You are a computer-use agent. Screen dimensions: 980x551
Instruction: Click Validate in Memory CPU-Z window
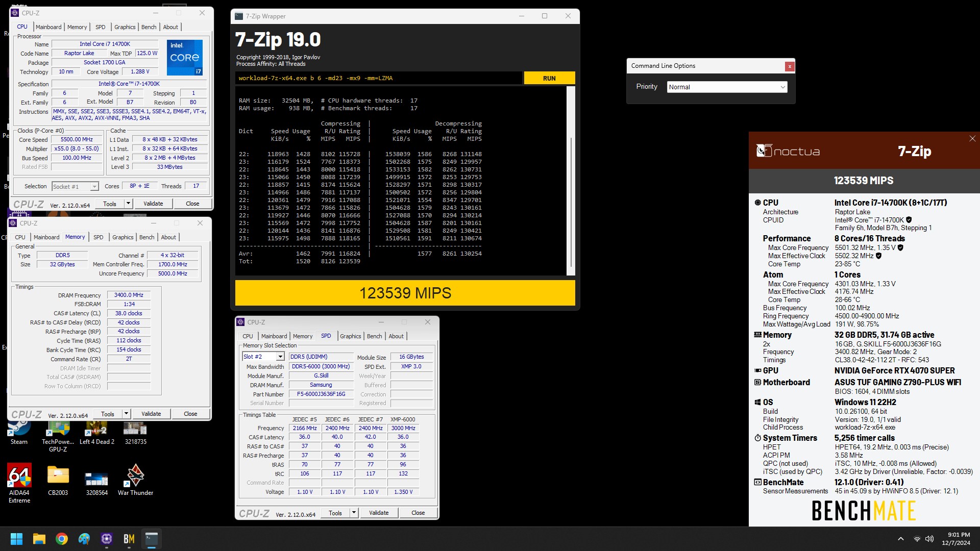[x=151, y=414]
